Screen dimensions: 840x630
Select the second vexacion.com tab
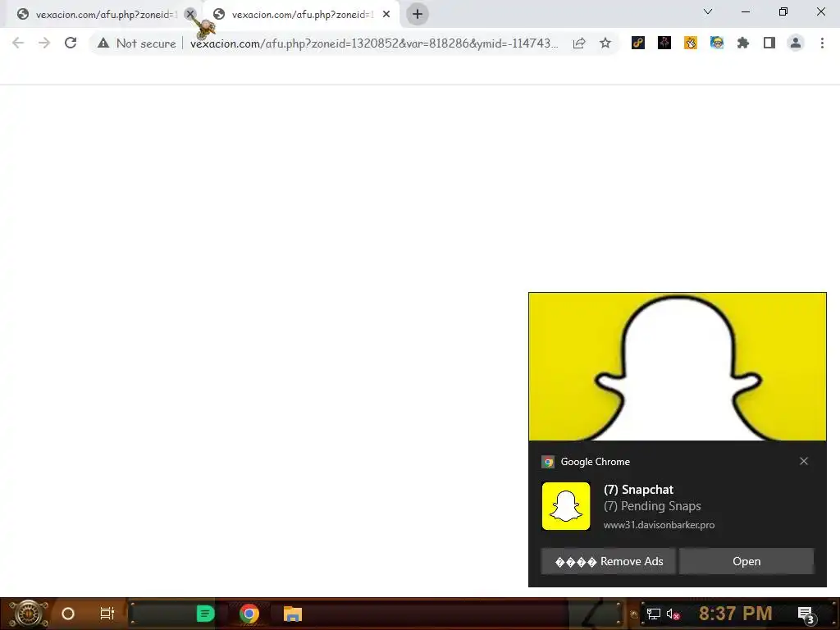(x=300, y=15)
